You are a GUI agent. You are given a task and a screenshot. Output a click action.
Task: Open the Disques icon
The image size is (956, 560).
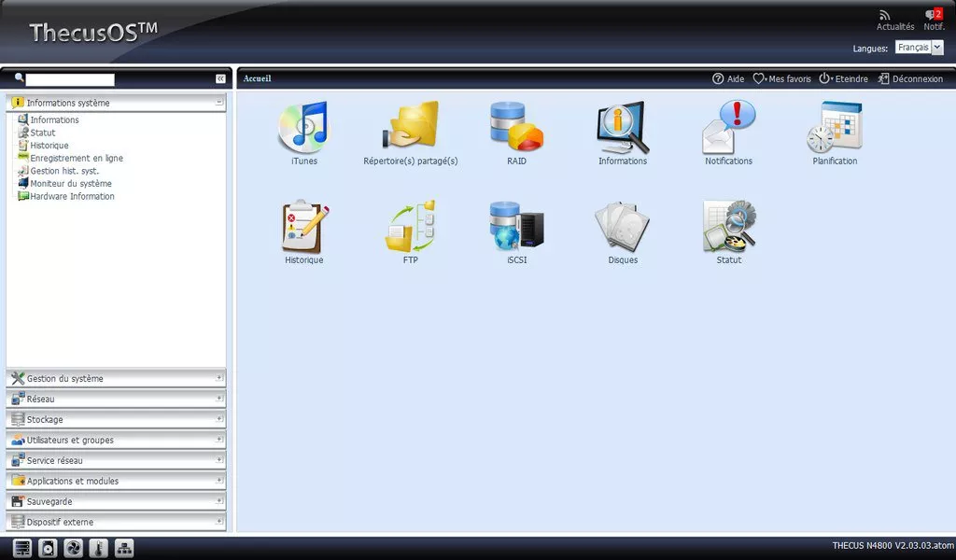coord(622,228)
